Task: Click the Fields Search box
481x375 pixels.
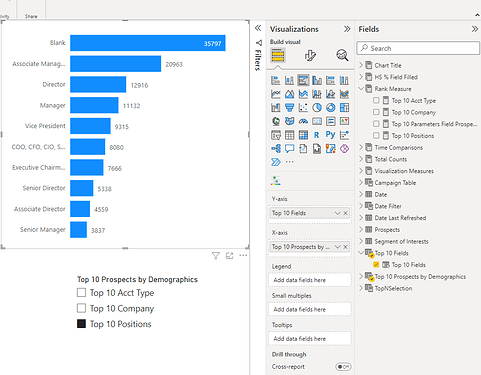Action: coord(418,48)
